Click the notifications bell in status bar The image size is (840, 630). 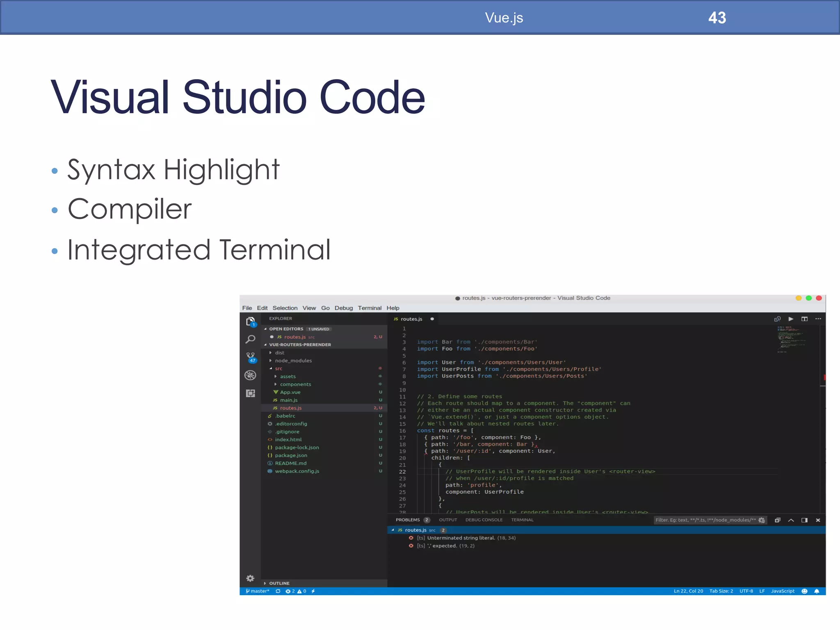click(817, 591)
